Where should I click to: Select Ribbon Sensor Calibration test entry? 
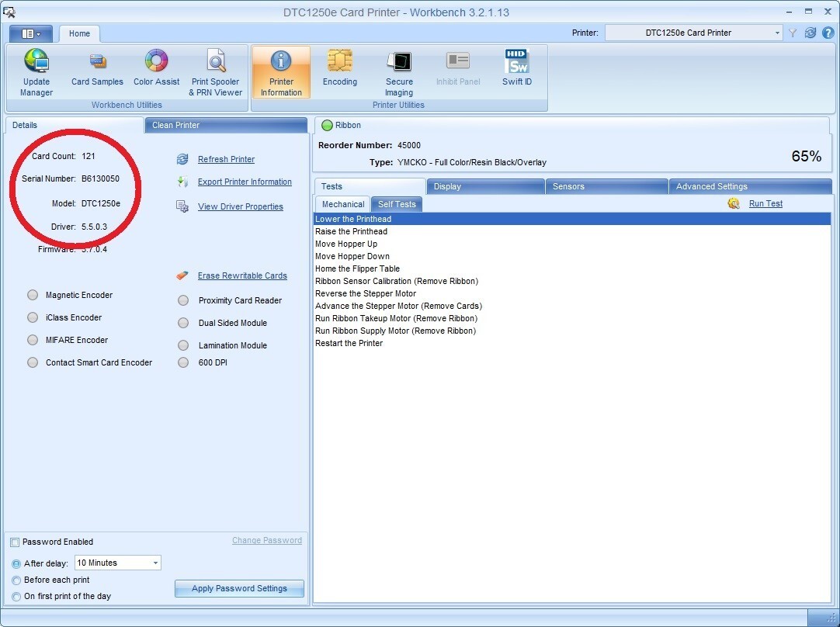pos(396,281)
